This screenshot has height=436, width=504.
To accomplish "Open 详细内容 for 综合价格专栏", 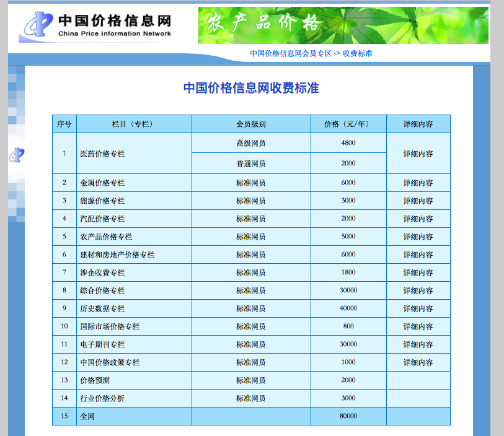I will 418,291.
